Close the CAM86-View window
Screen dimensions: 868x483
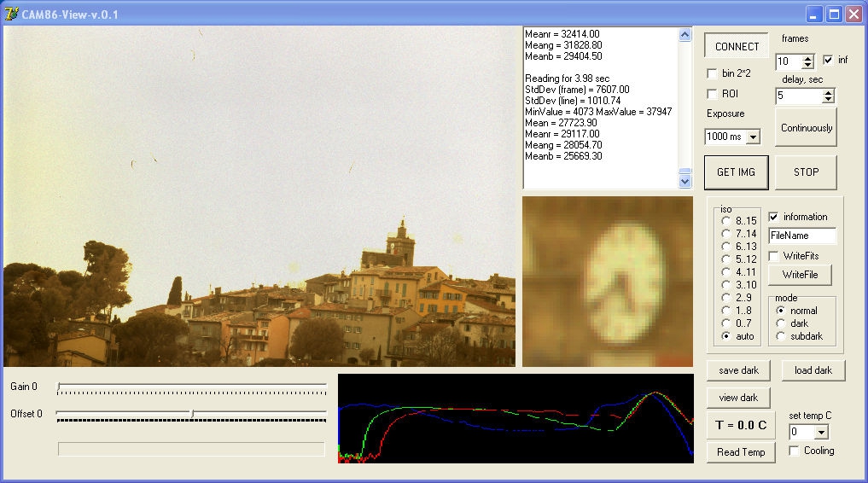point(853,15)
